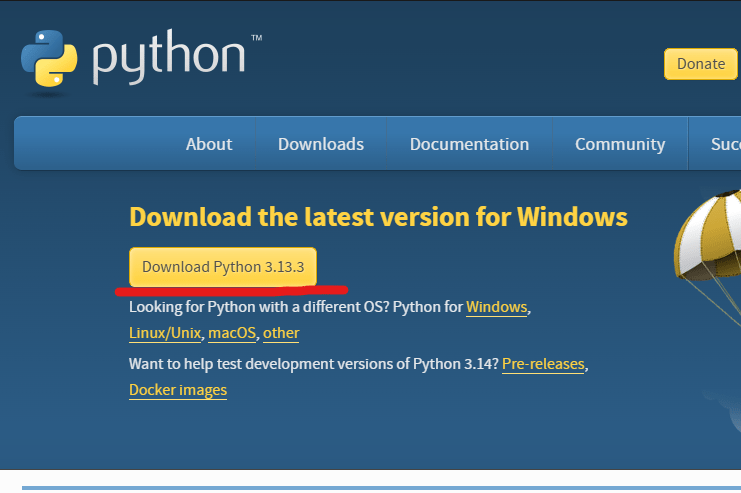Click the 'Want to help test development versions' text

click(262, 364)
